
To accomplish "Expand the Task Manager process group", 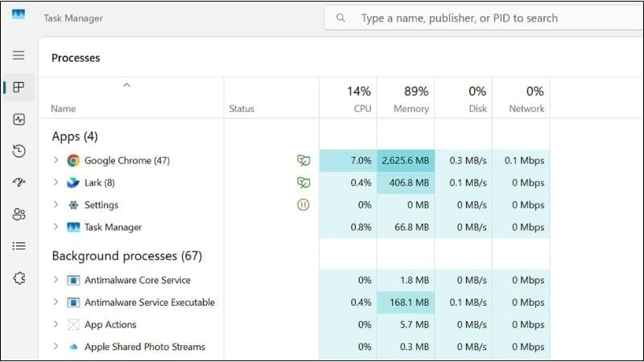I will coord(56,227).
